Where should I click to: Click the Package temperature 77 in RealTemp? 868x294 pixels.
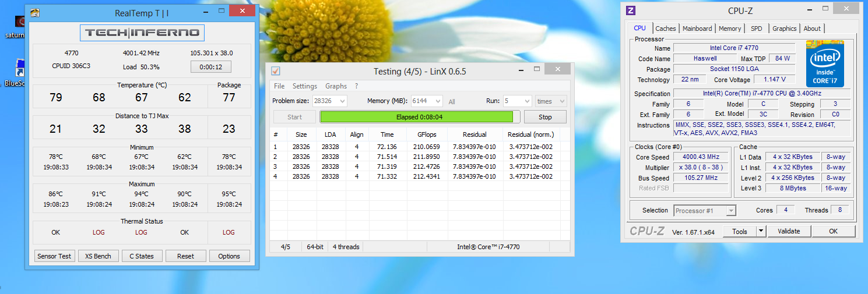click(229, 97)
